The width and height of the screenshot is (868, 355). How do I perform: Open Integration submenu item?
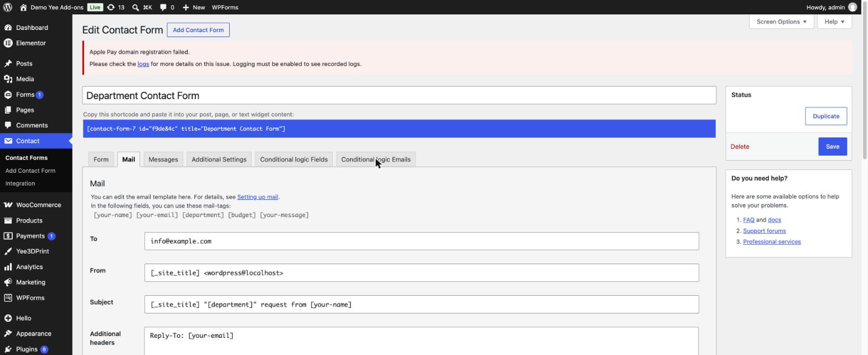point(20,183)
